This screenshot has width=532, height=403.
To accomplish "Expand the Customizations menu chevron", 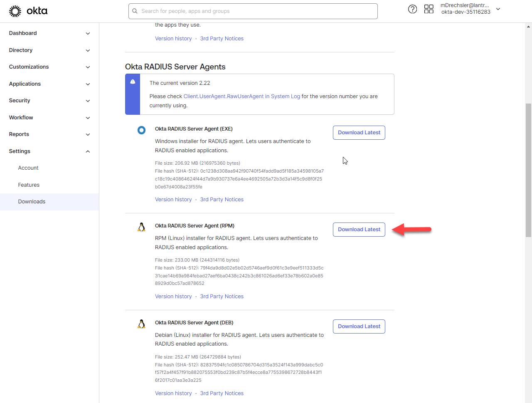I will [x=88, y=67].
